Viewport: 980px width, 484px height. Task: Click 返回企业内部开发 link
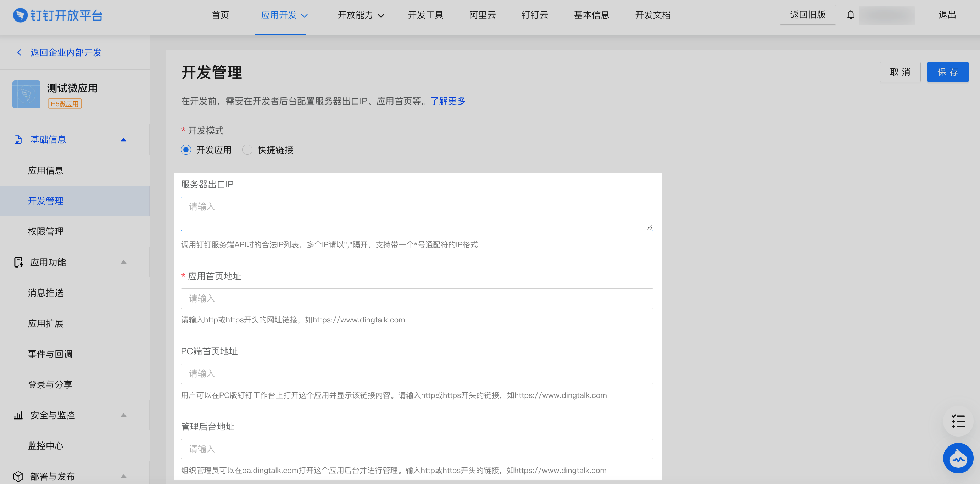pos(66,52)
